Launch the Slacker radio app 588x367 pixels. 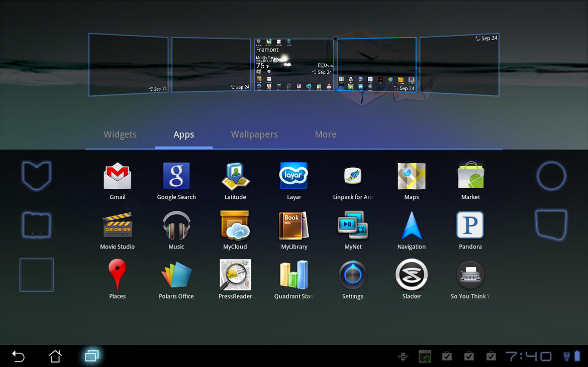click(411, 275)
